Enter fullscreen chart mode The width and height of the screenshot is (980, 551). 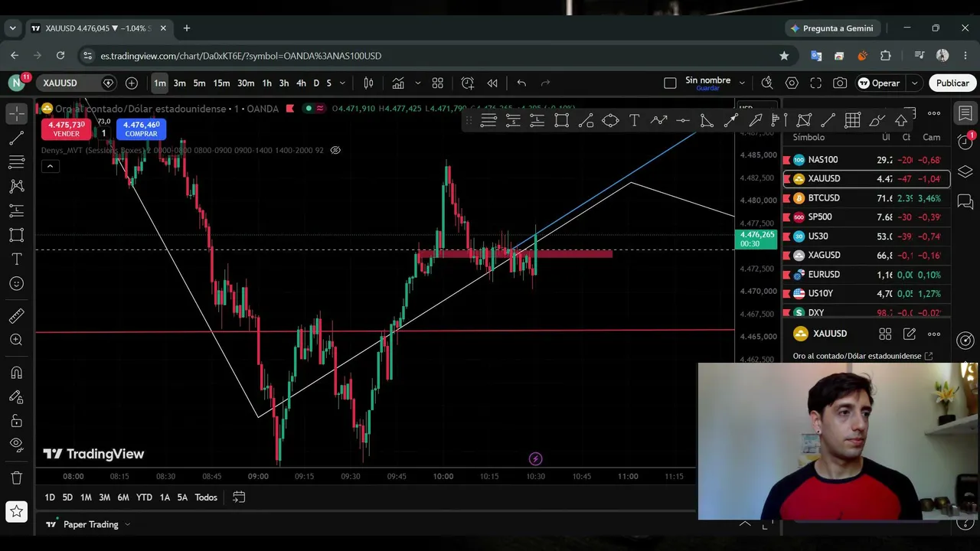[x=816, y=83]
